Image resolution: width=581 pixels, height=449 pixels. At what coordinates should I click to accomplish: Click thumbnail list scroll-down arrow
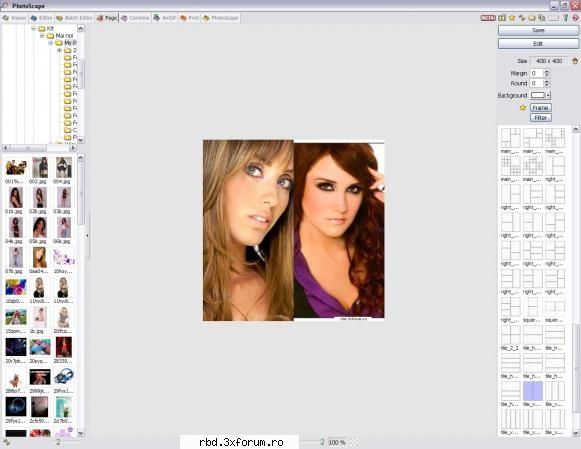(x=81, y=433)
